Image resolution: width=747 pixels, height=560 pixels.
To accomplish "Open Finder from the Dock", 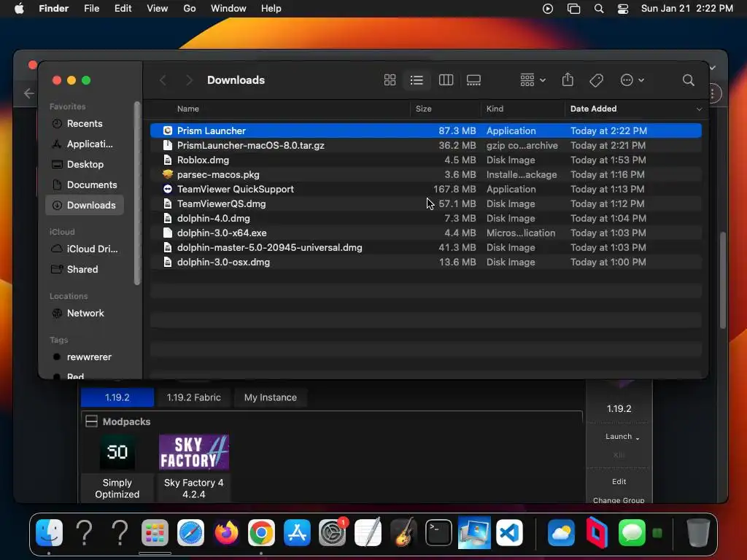I will 49,532.
